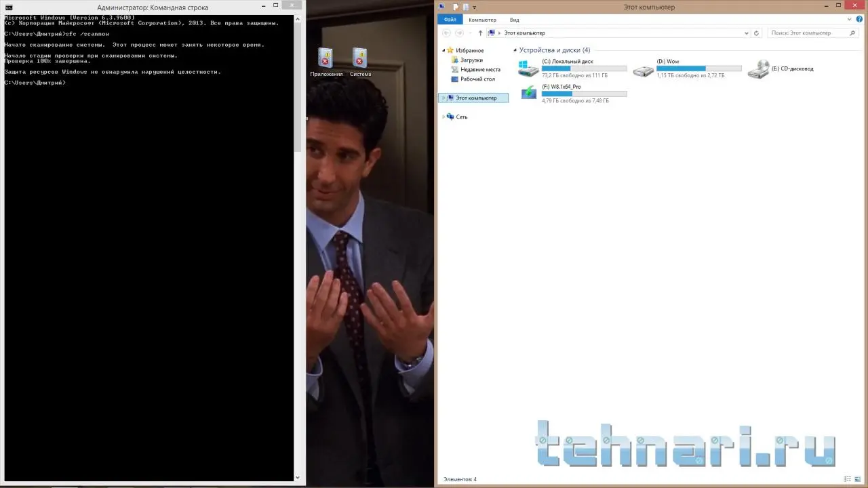Go up one folder level in Explorer
The image size is (868, 488).
point(480,33)
